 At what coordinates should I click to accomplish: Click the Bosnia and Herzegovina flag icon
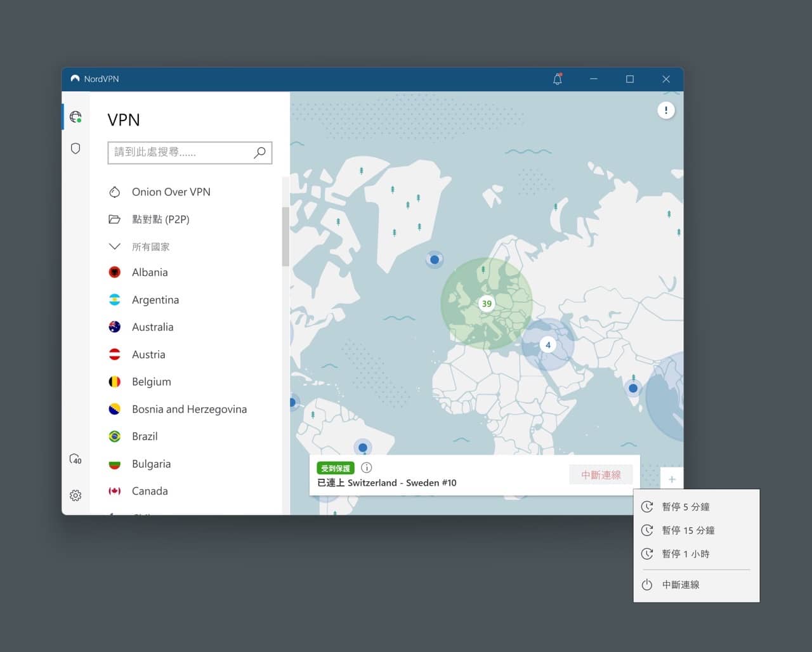click(x=114, y=409)
